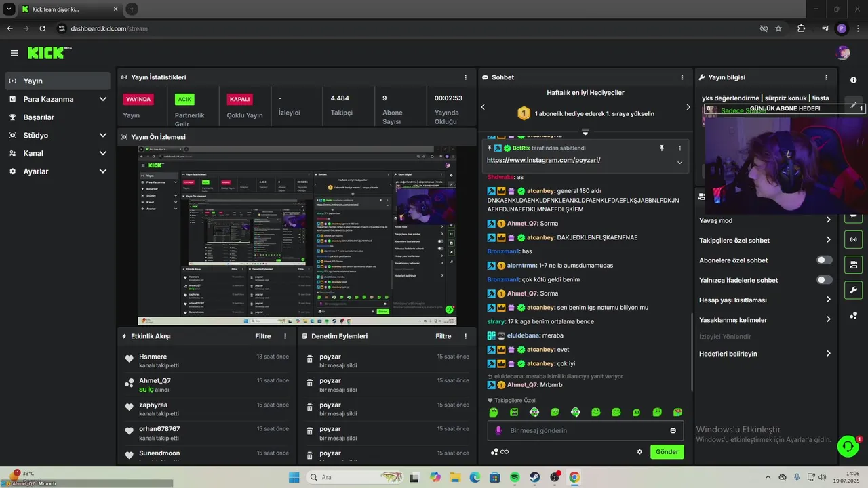The height and width of the screenshot is (488, 868).
Task: Open the green support headset button
Action: [x=848, y=445]
